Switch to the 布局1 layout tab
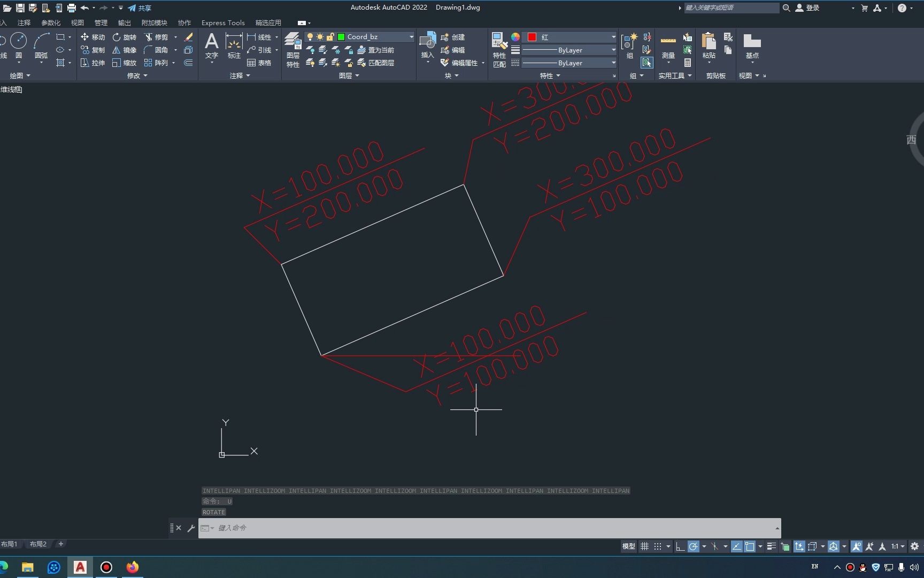 9,544
